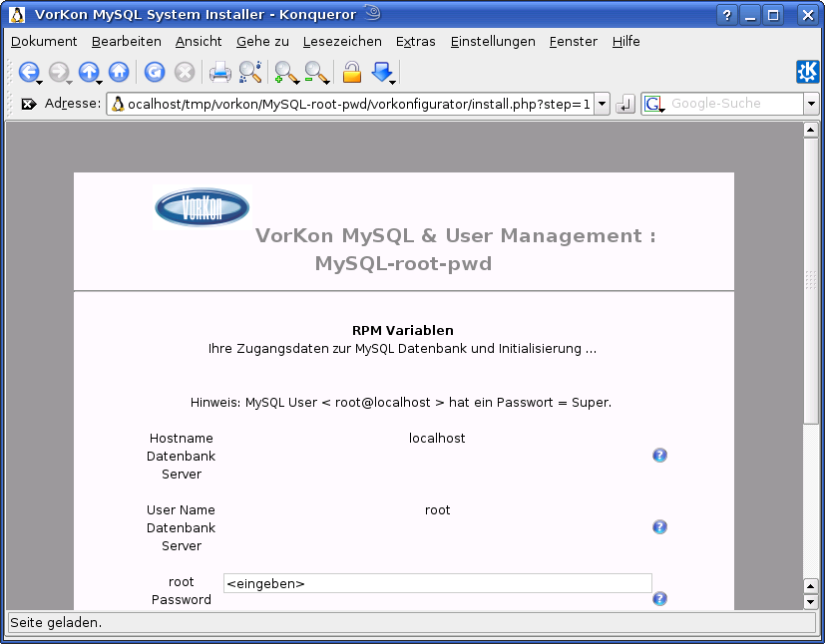Open help for User Name field

coord(659,526)
